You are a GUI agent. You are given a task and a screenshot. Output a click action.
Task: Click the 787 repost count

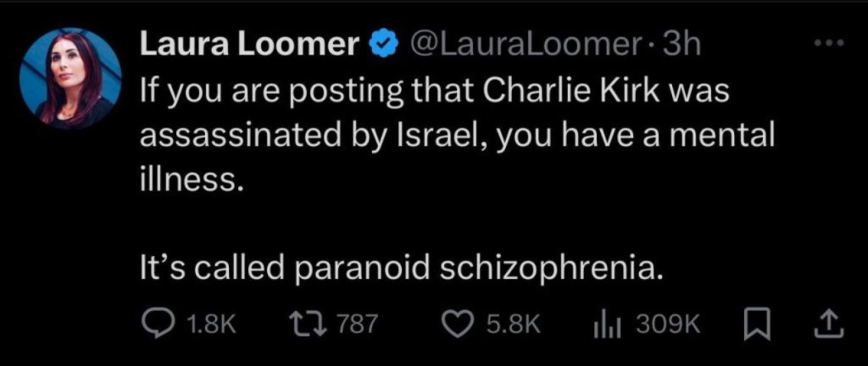358,323
